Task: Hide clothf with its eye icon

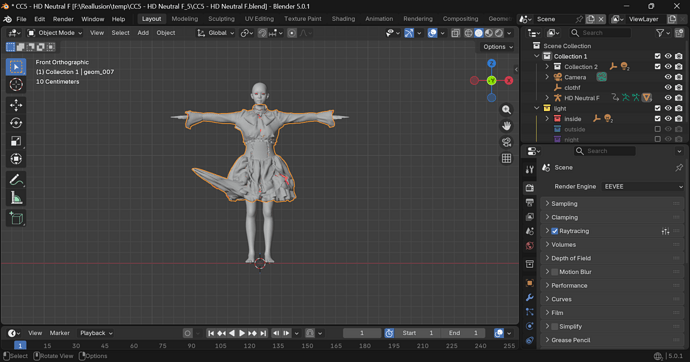Action: [668, 88]
